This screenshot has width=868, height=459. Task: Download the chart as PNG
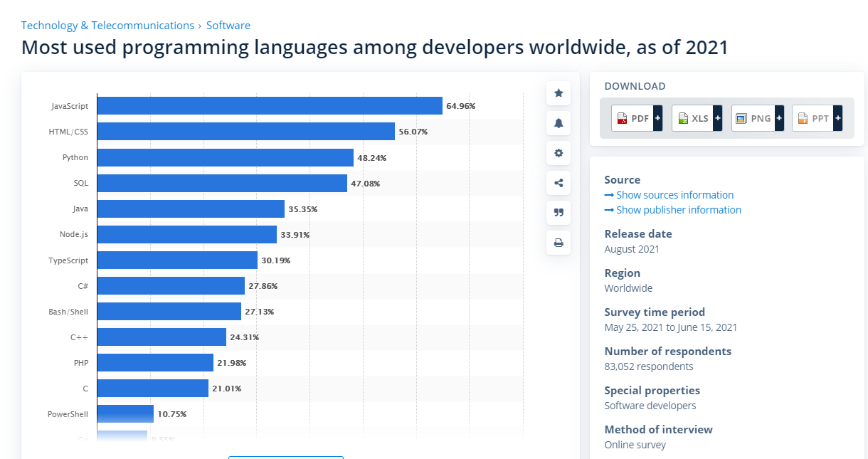click(753, 118)
